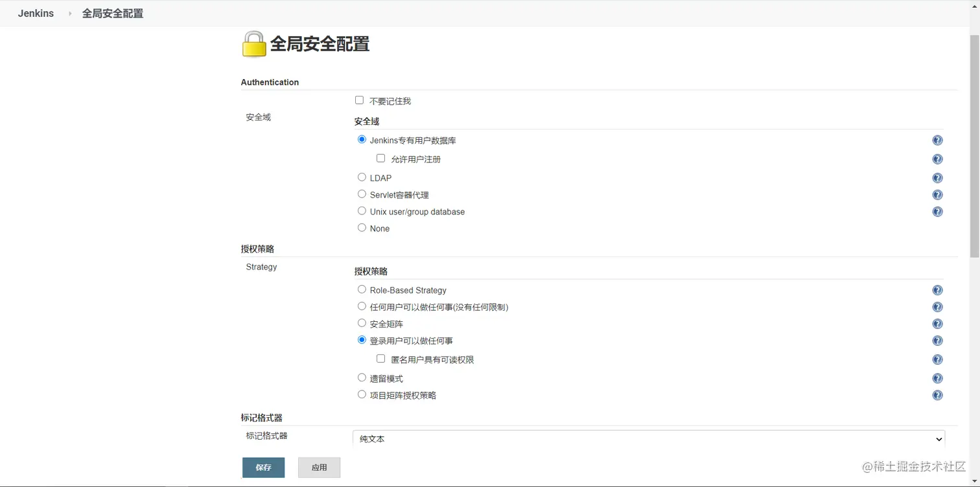Viewport: 980px width, 487px height.
Task: Select 项目矩阵授权策略 radio button
Action: (x=362, y=394)
